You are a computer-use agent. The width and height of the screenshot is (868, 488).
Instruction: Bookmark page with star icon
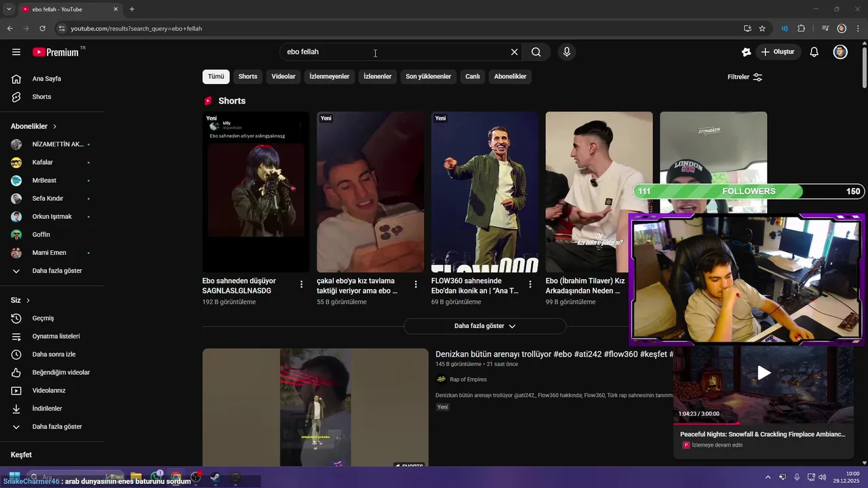point(762,28)
